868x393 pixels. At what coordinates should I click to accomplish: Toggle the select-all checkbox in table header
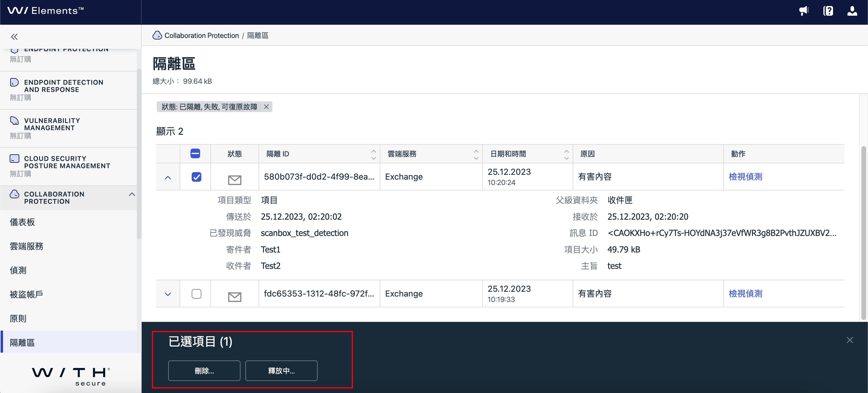195,154
